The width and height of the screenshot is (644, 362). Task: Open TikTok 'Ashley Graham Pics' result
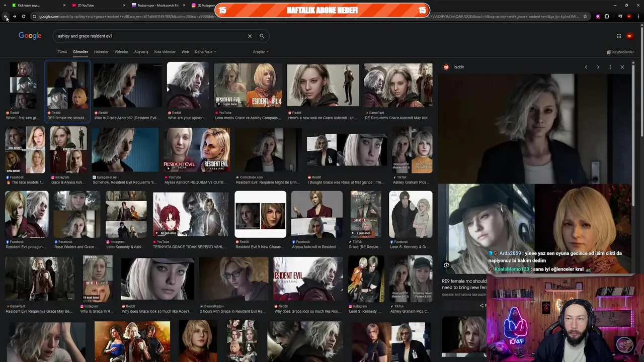click(x=412, y=156)
